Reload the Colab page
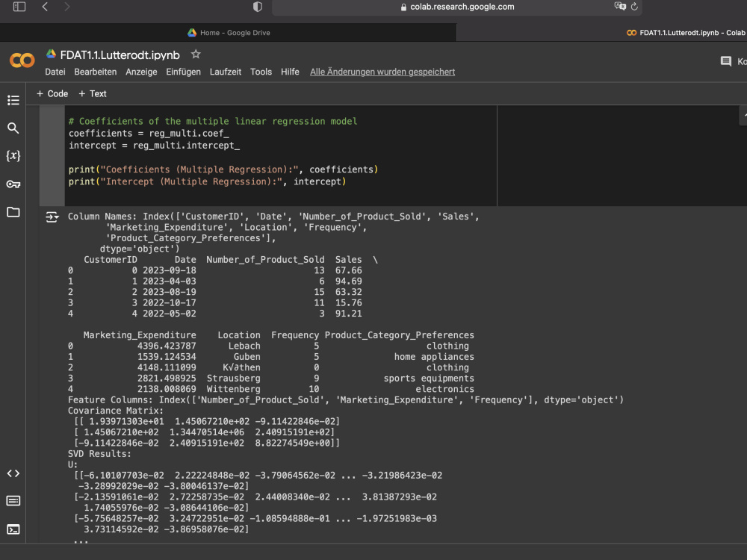 tap(634, 7)
